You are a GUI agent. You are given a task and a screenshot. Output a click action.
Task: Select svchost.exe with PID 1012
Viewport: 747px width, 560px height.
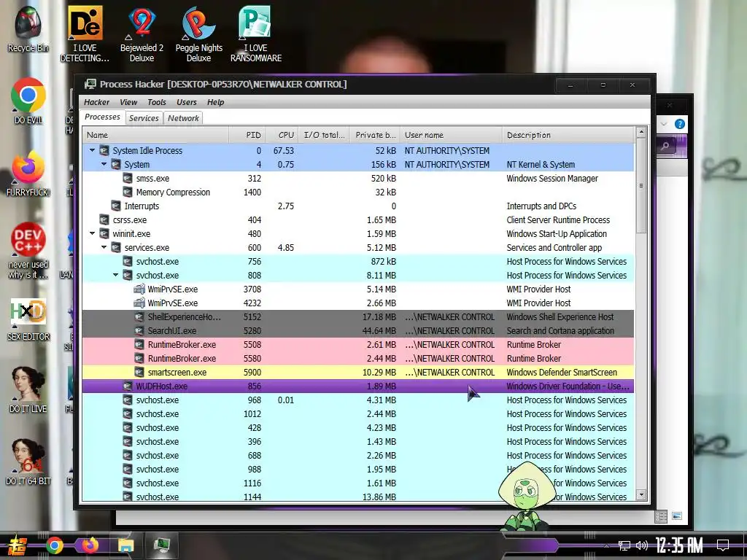point(358,413)
